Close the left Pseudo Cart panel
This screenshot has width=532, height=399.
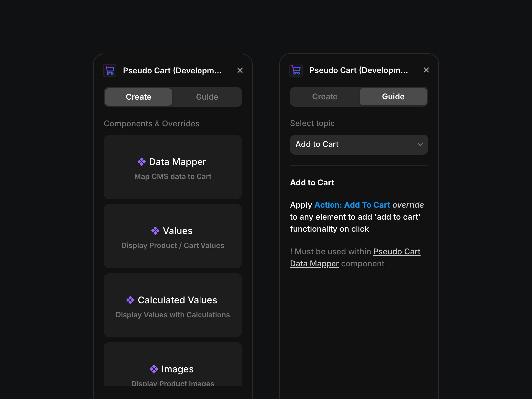(240, 70)
